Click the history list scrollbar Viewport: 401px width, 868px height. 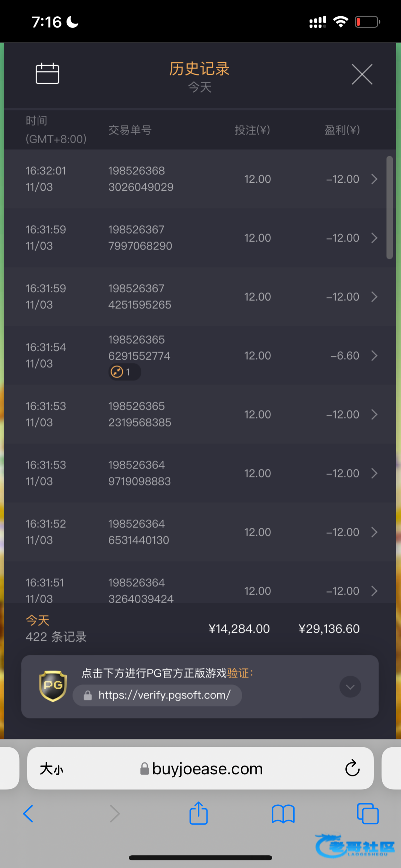389,208
